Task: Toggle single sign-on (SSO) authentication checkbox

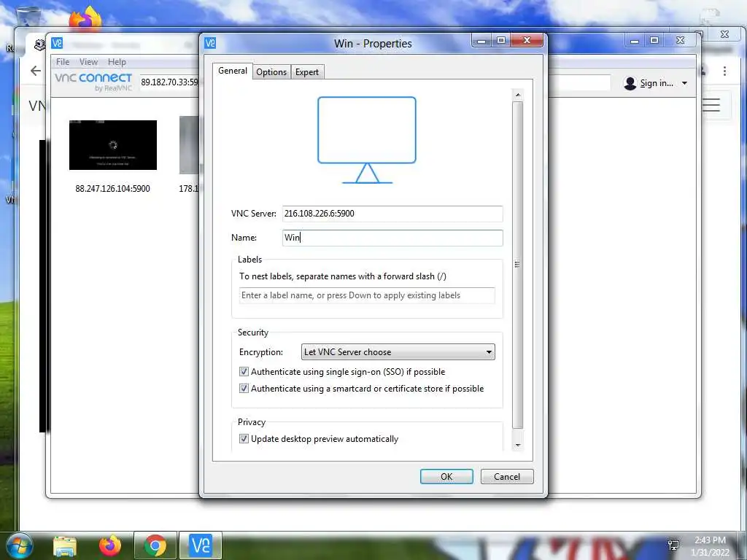Action: click(244, 371)
